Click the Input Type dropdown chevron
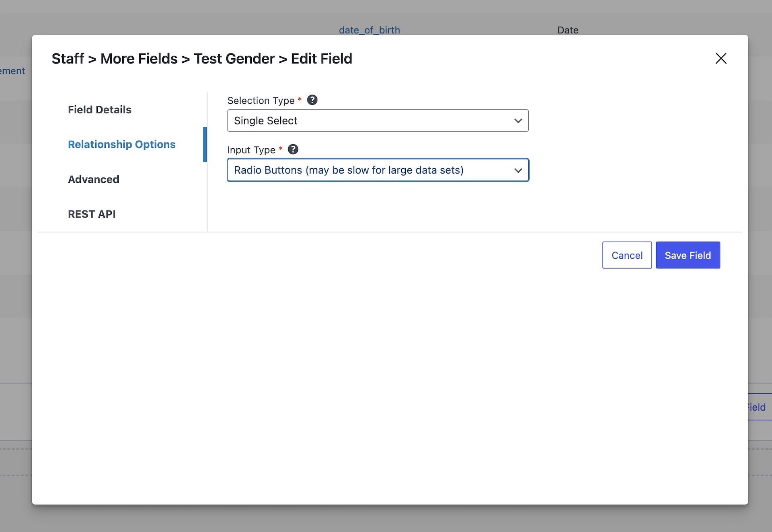The width and height of the screenshot is (772, 532). [x=518, y=170]
